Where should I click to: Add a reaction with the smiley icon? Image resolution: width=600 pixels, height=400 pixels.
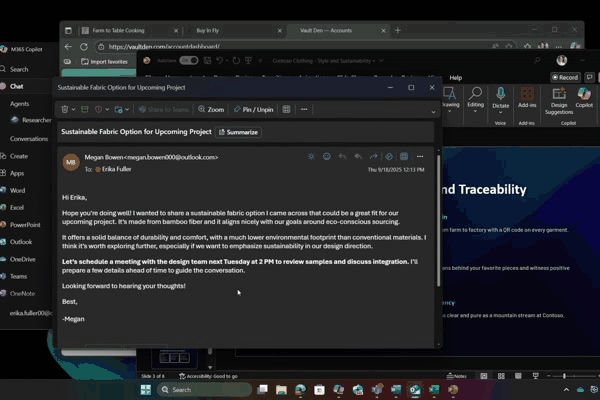(326, 156)
